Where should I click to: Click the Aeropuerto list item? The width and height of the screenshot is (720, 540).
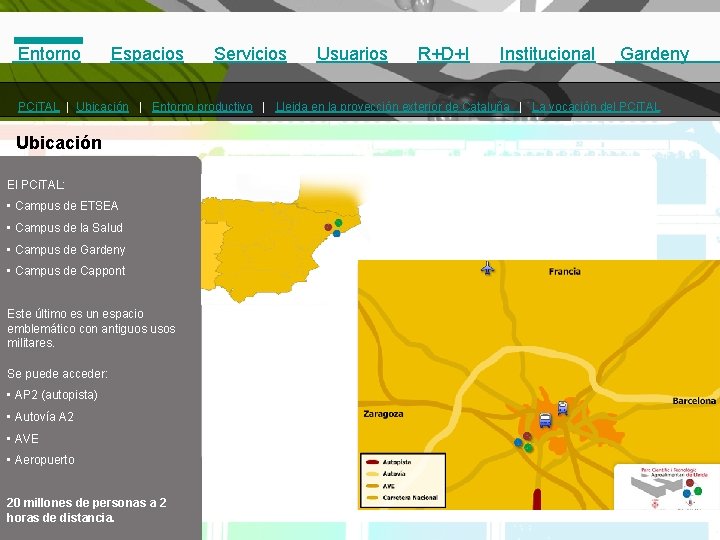45,460
